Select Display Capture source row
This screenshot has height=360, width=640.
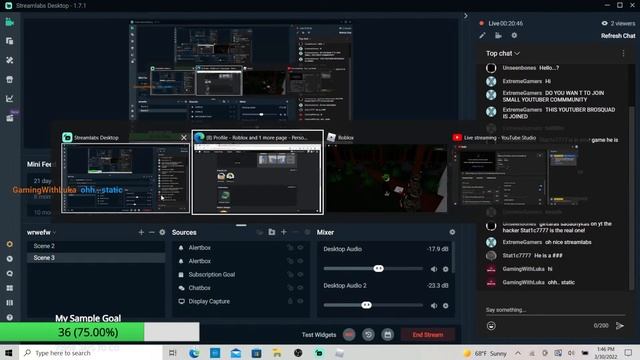(x=241, y=301)
